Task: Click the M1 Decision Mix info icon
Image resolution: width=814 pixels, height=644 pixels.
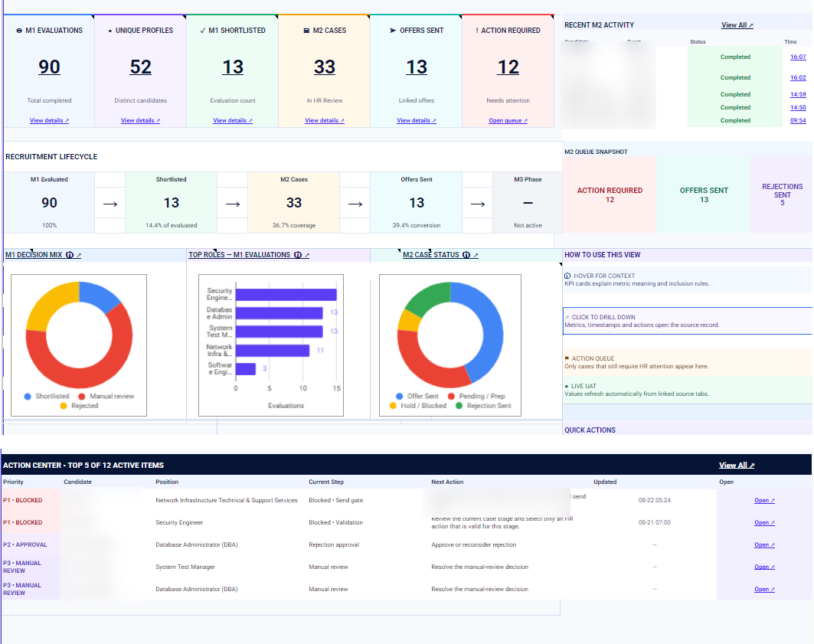Action: [70, 255]
